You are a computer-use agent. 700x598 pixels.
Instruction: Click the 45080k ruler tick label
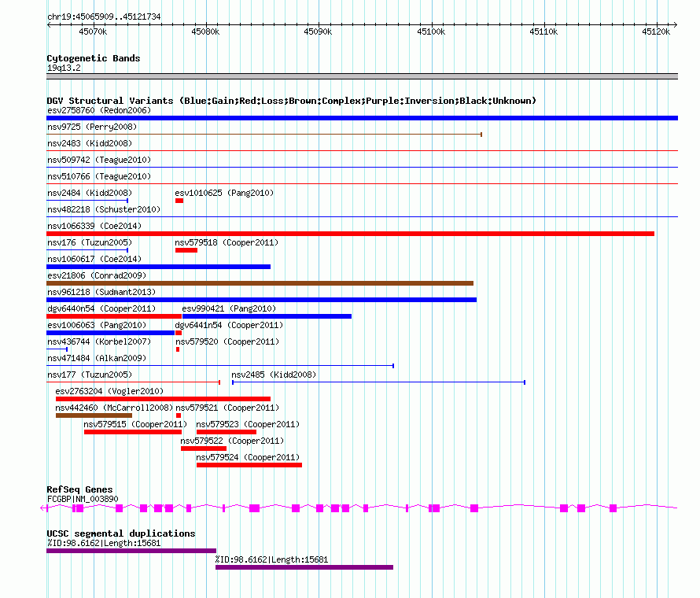205,31
